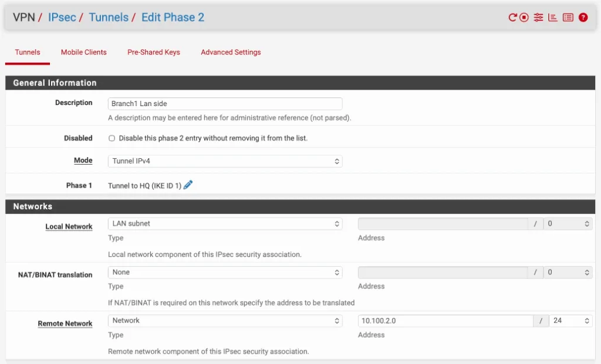
Task: Open the related log entries icon
Action: pos(568,18)
